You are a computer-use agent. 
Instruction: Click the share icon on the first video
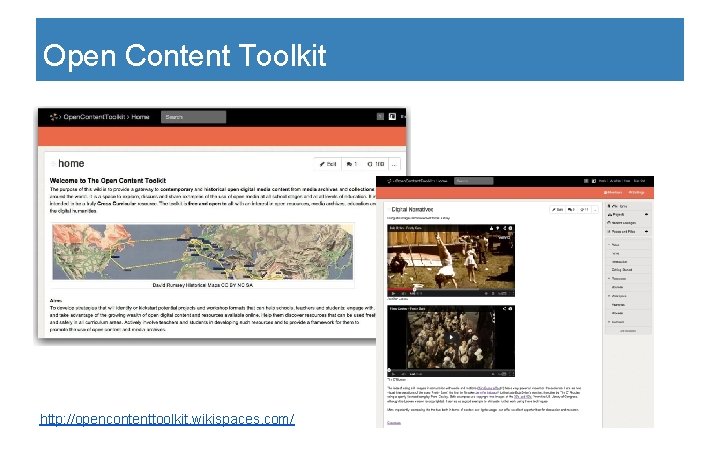click(x=504, y=228)
